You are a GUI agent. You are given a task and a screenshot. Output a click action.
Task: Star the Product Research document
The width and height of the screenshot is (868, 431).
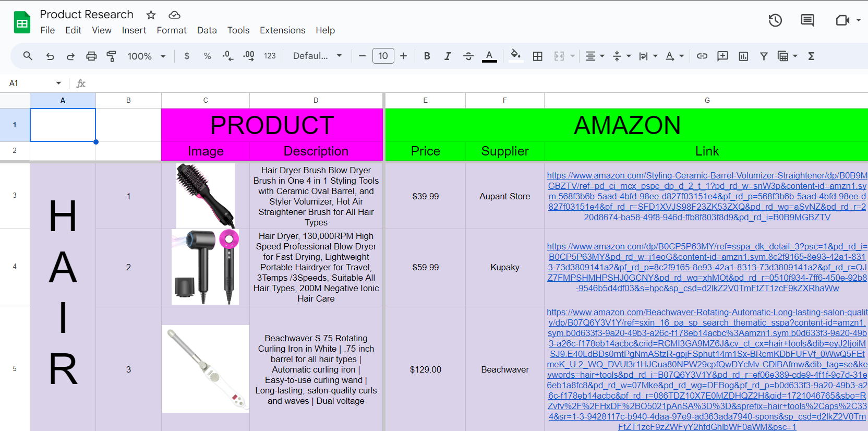coord(151,15)
